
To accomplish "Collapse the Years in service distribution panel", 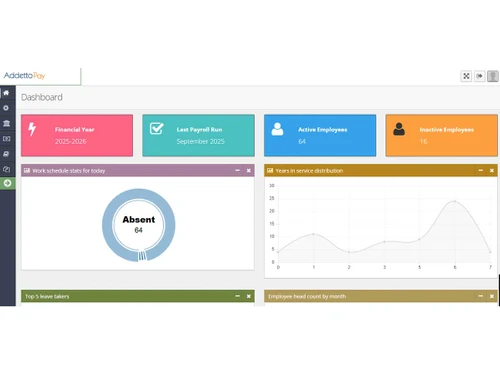I will (481, 170).
